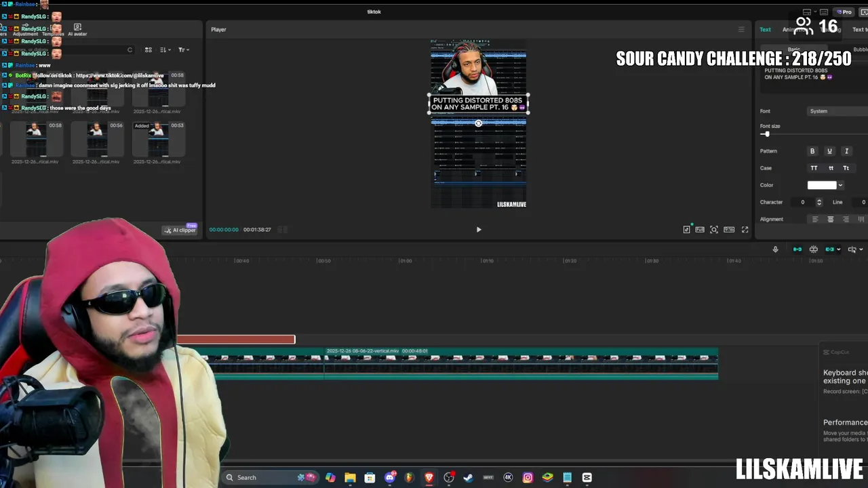Viewport: 868px width, 488px height.
Task: Click the zoom-to-fit preview icon
Action: point(714,230)
